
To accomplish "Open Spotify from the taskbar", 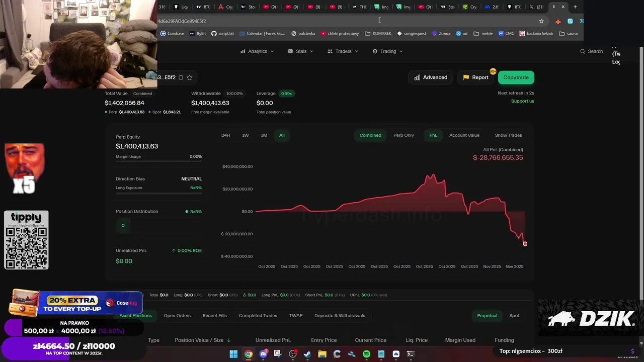I will [366, 354].
